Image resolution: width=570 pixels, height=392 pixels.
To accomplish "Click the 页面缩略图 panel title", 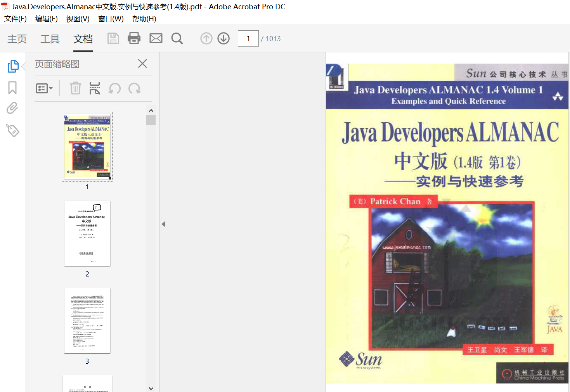I will tap(57, 64).
